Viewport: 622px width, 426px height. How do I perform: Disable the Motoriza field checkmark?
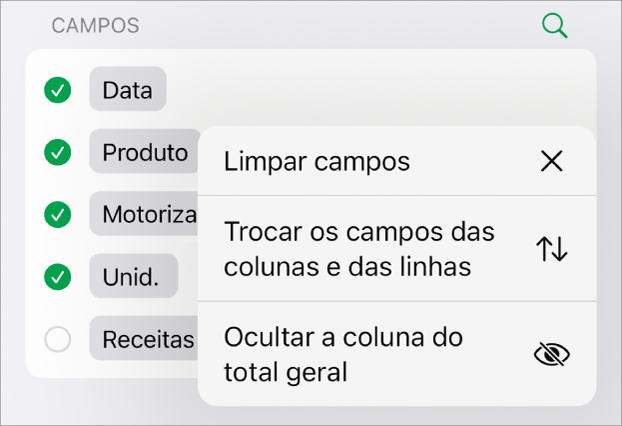pyautogui.click(x=58, y=214)
